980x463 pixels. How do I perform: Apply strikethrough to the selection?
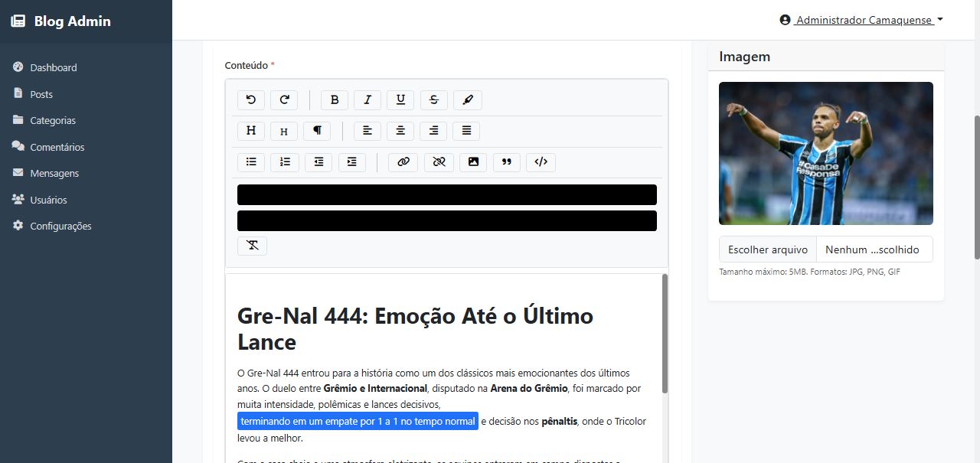click(434, 99)
